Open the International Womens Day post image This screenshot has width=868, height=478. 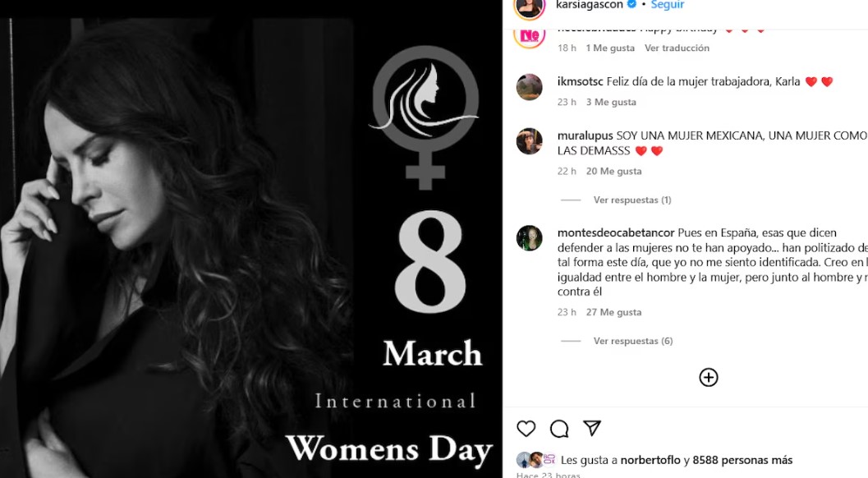point(250,248)
